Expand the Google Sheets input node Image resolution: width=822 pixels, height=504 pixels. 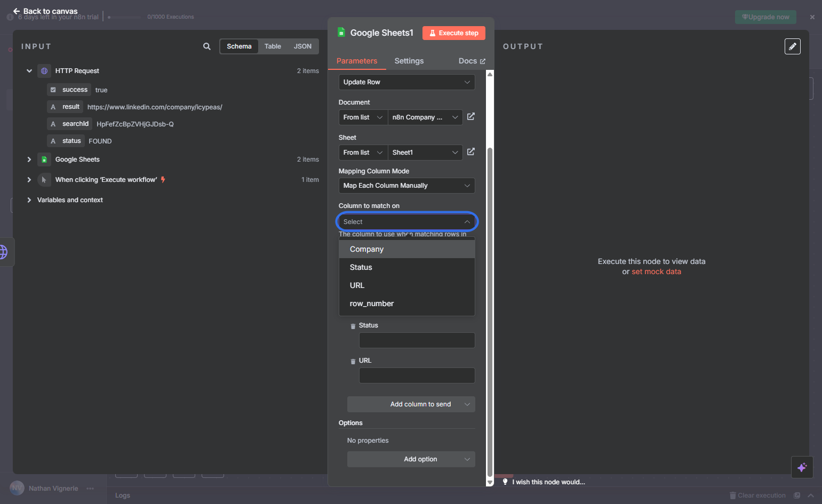29,159
